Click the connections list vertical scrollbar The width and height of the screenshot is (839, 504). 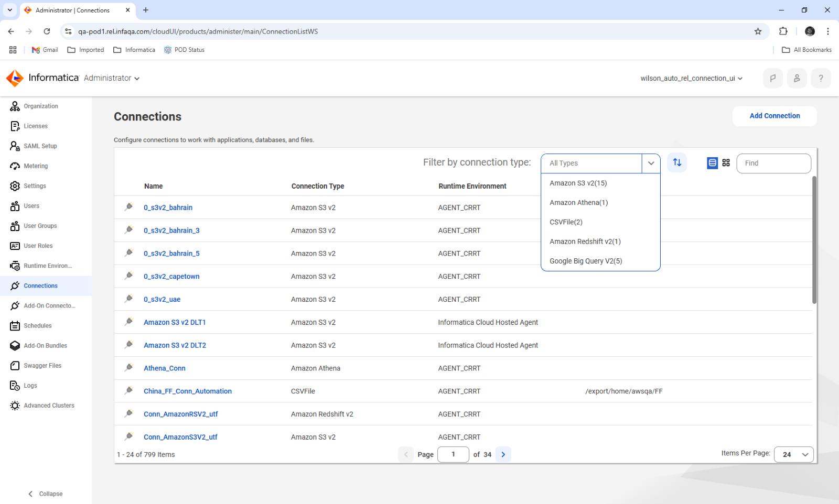click(814, 240)
